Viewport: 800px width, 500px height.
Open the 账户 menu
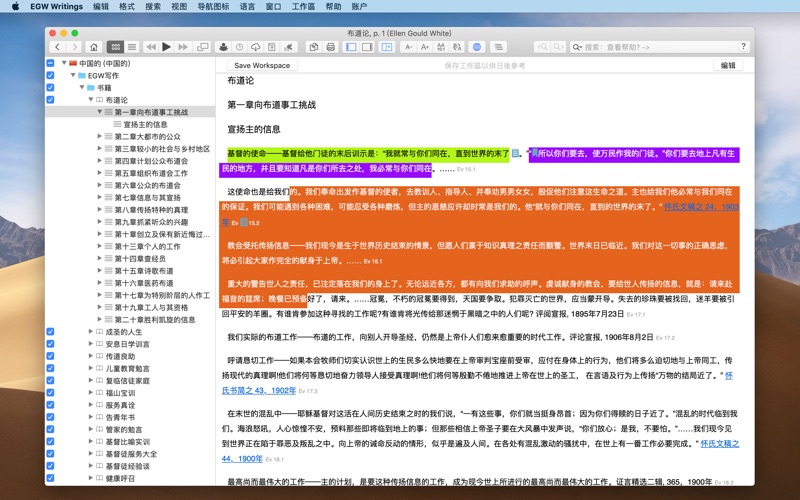click(359, 6)
